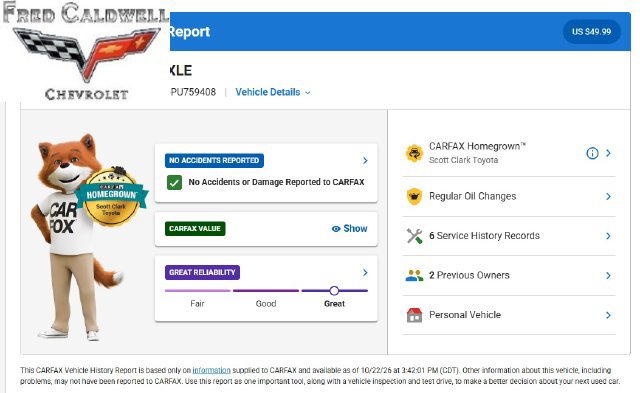Open the Personal Vehicle row chevron

coord(608,315)
